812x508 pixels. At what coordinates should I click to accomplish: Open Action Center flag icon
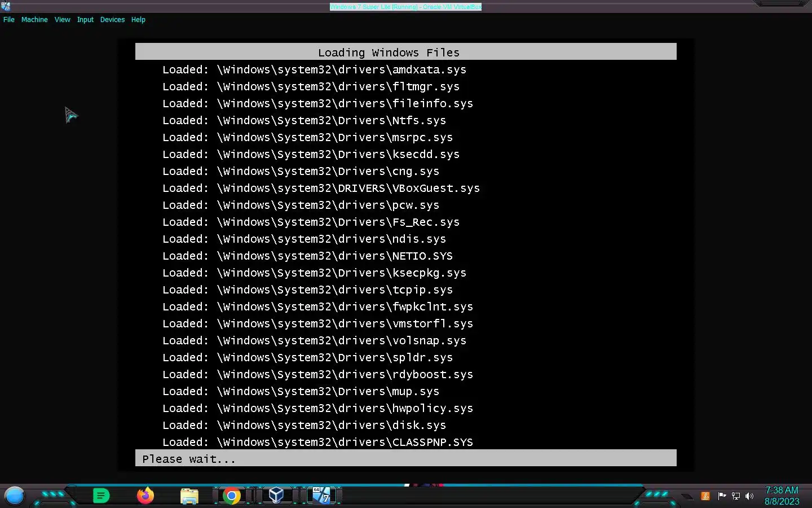(722, 496)
